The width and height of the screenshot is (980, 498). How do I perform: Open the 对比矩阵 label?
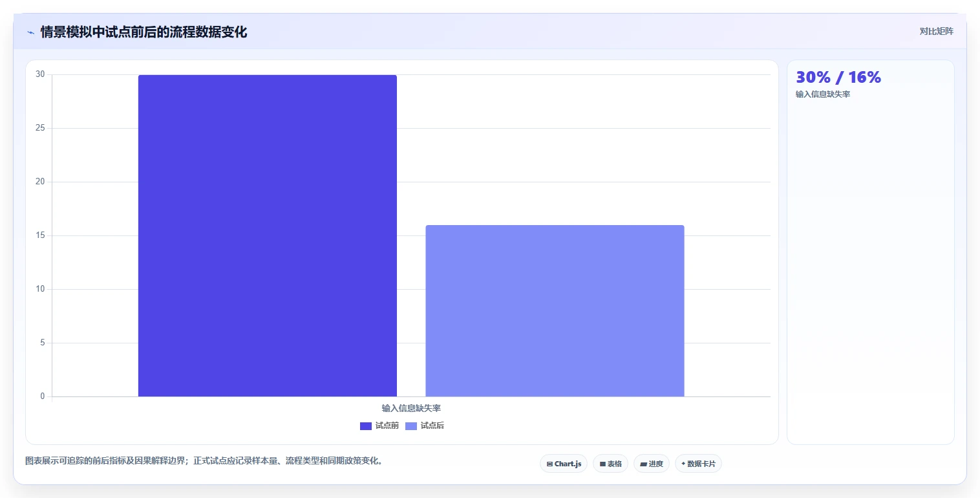click(x=936, y=31)
